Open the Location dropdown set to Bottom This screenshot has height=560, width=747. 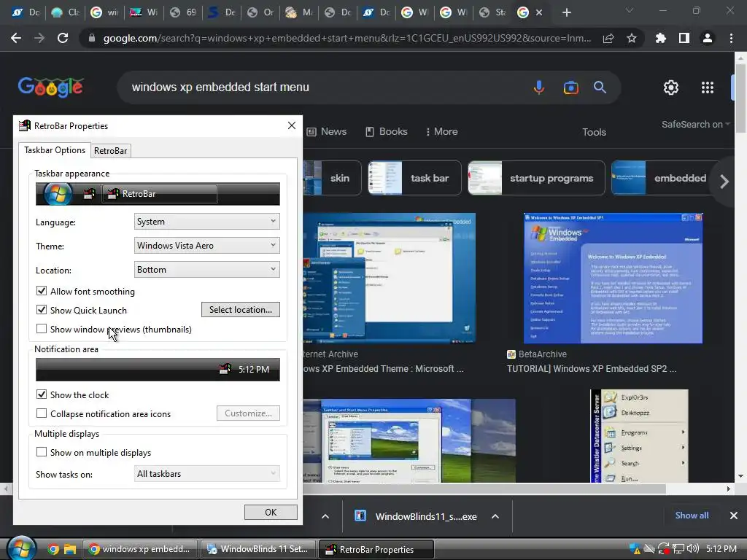pos(206,270)
